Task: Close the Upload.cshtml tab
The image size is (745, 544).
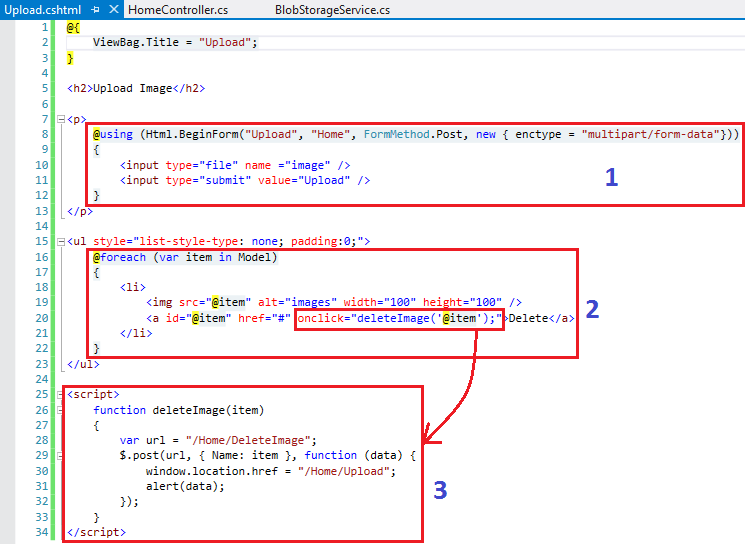Action: click(114, 9)
